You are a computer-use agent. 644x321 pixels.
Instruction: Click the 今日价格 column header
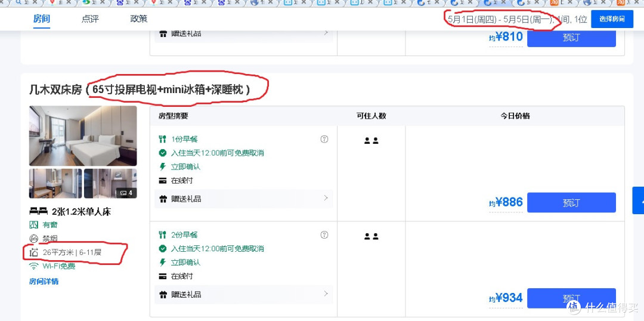(x=515, y=116)
